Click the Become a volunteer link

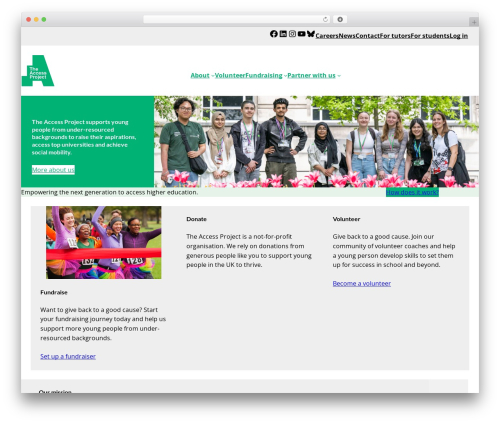(362, 283)
